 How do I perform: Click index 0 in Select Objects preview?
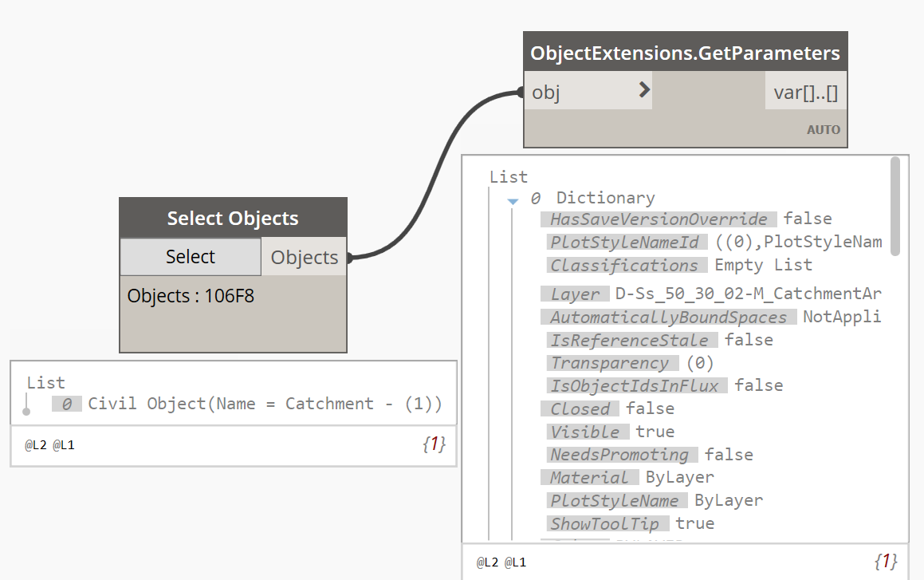coord(67,404)
